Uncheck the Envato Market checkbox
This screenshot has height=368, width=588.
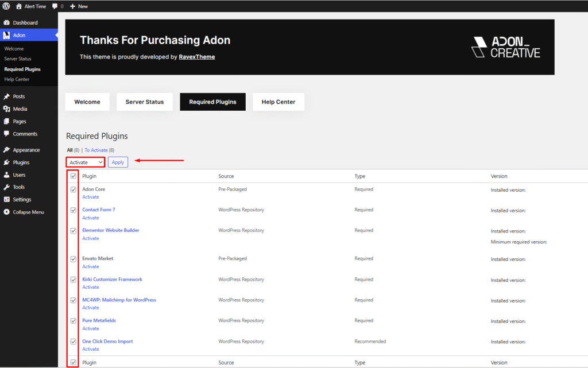(x=73, y=258)
